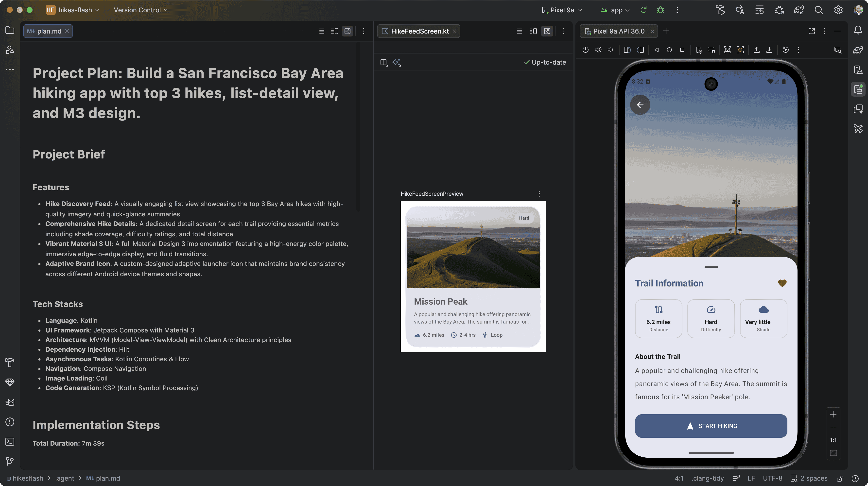The image size is (868, 486).
Task: Click Search Everywhere magnifier icon
Action: (818, 10)
